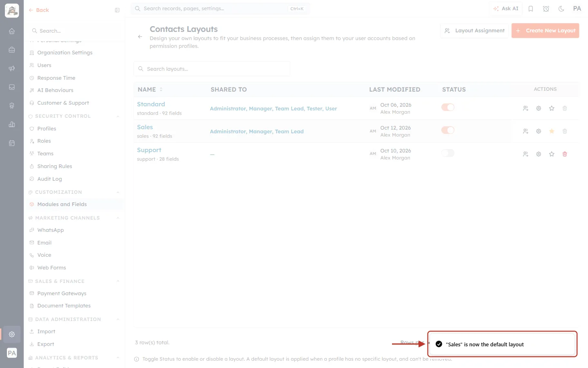Open PA user avatar at top right
The width and height of the screenshot is (588, 368).
click(577, 9)
